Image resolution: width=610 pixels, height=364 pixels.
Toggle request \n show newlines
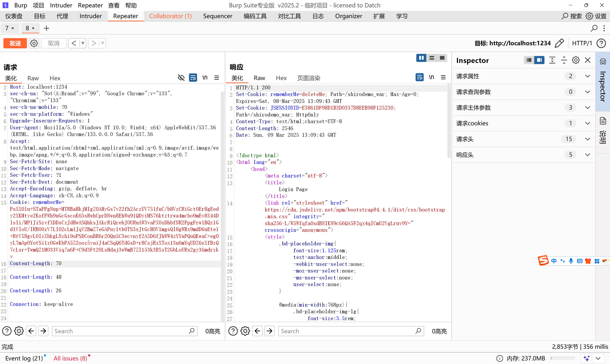tap(205, 77)
